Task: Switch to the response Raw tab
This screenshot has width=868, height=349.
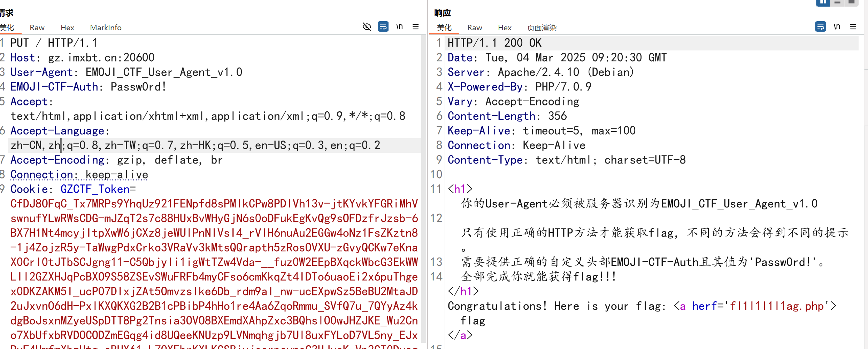Action: coord(474,27)
